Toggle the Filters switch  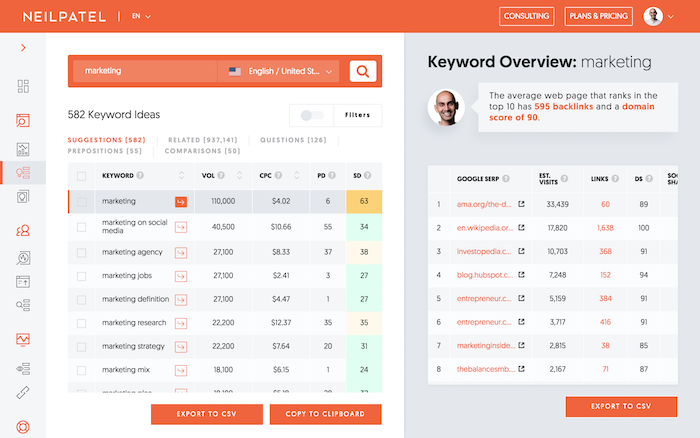(x=312, y=116)
